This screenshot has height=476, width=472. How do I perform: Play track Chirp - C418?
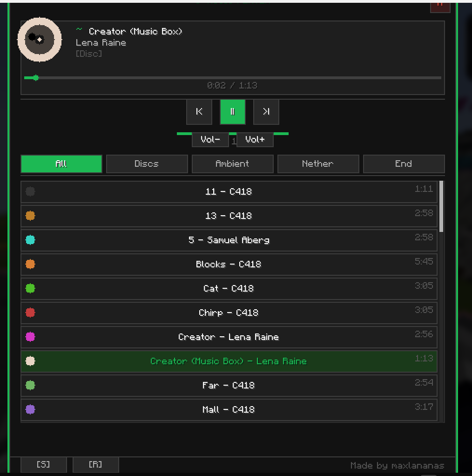[229, 313]
